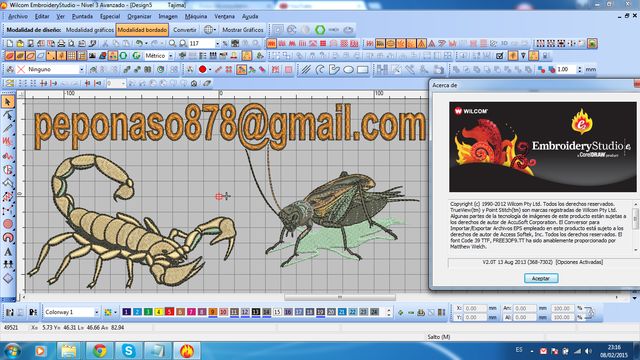Click Aceptar in Acerca de dialog
The height and width of the screenshot is (360, 640).
[x=541, y=278]
